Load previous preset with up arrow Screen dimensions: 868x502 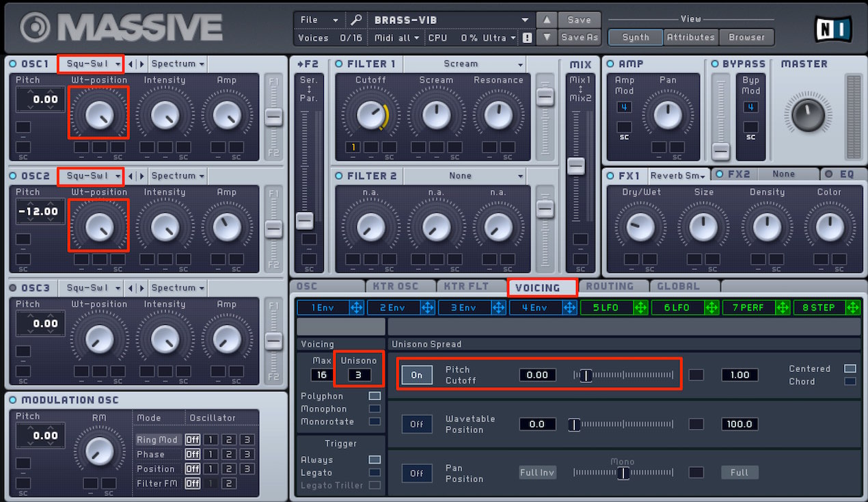pos(545,20)
